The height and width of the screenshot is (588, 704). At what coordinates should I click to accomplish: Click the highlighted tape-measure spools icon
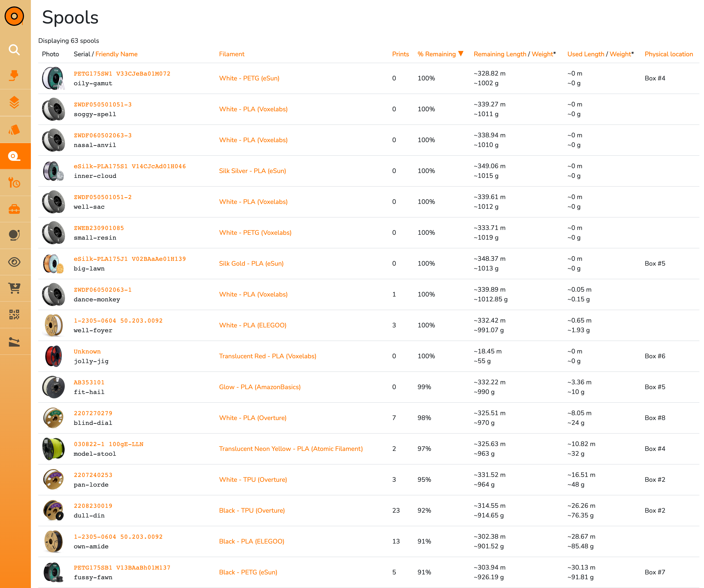[15, 156]
